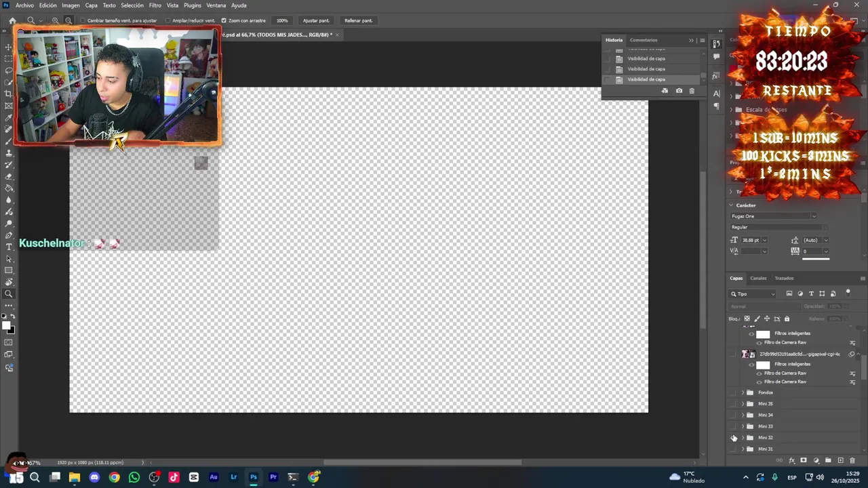The width and height of the screenshot is (868, 488).
Task: Open Premiere Pro from the taskbar
Action: (273, 477)
